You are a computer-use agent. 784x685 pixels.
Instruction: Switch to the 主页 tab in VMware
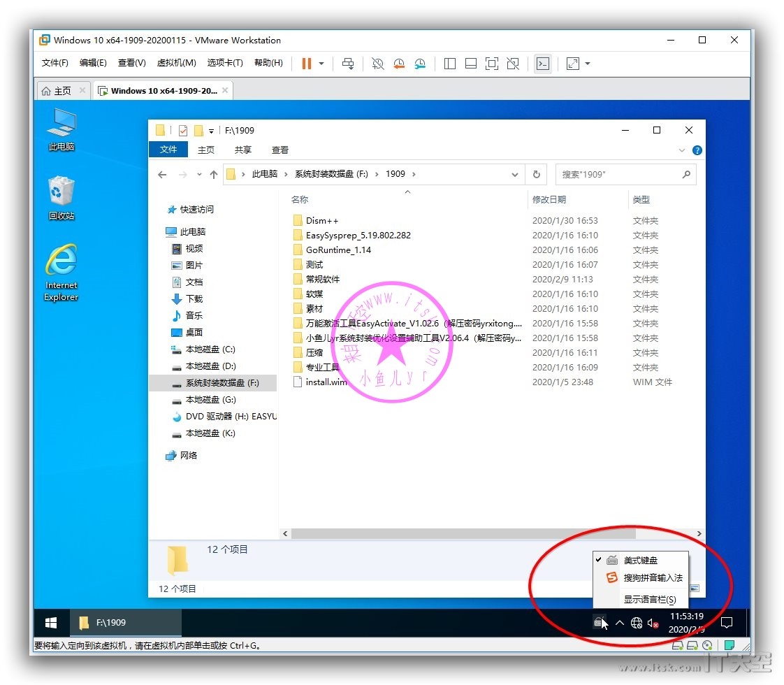click(62, 91)
